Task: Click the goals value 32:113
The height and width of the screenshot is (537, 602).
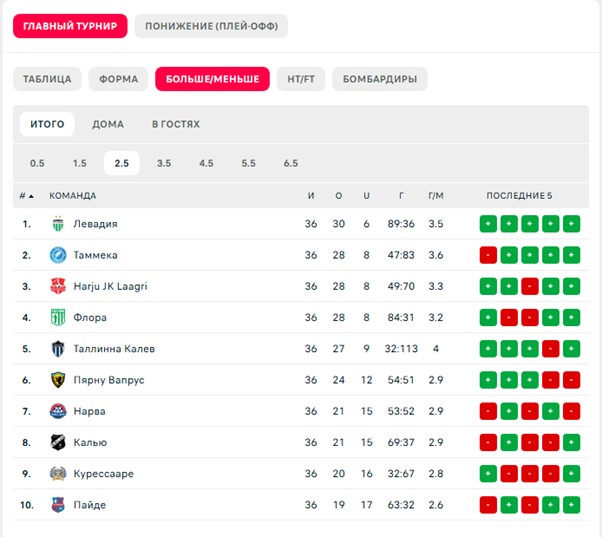Action: 401,349
